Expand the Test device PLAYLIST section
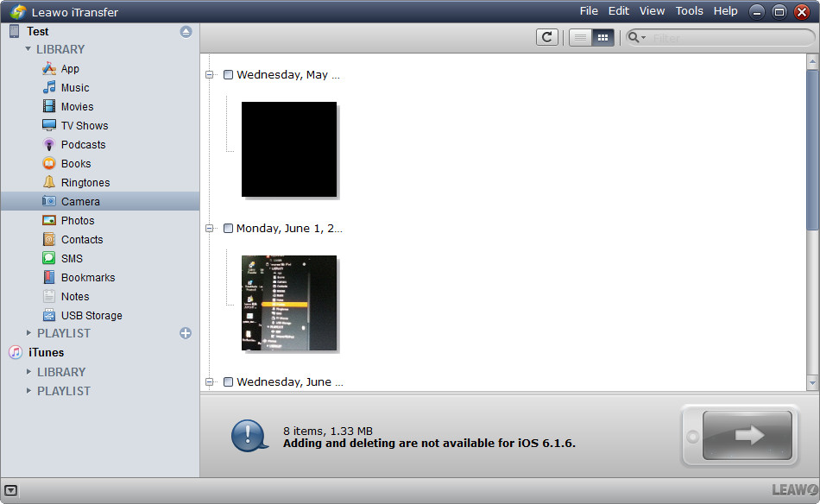 [x=28, y=333]
